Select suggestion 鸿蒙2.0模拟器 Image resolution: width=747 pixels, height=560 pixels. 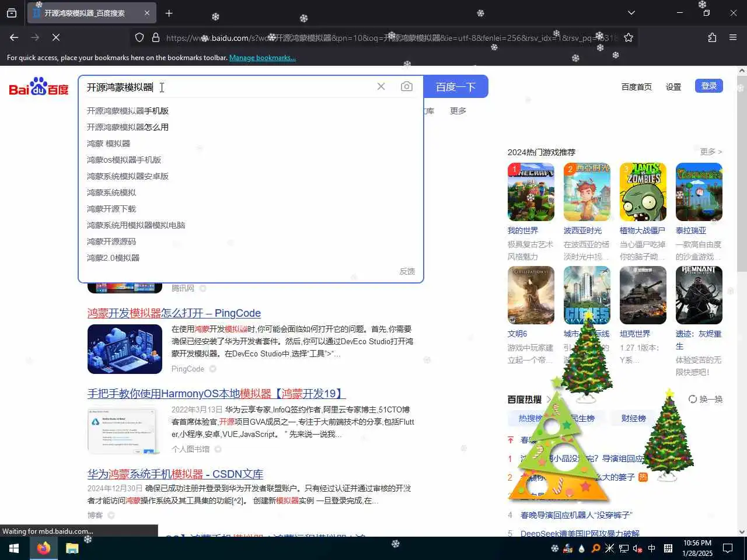point(113,258)
